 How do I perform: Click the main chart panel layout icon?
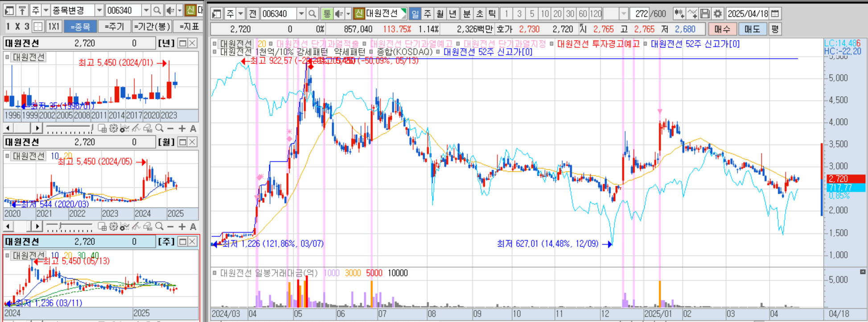[x=217, y=14]
